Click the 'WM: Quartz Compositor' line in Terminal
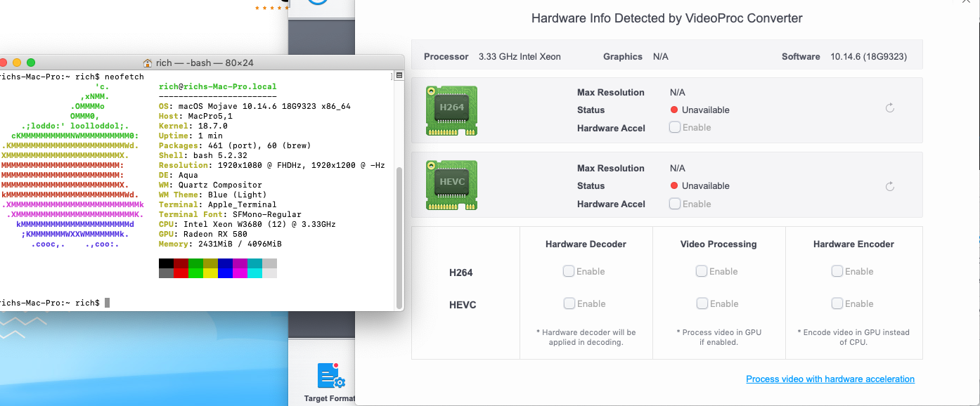This screenshot has width=980, height=406. pyautogui.click(x=211, y=185)
